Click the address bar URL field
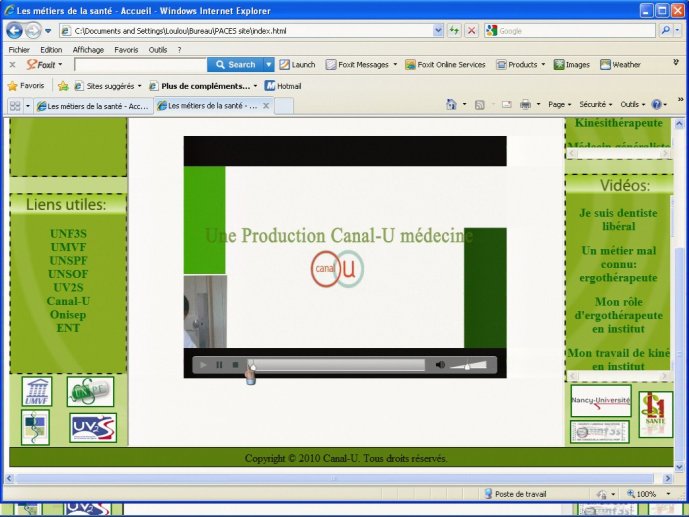The width and height of the screenshot is (689, 517). tap(253, 31)
